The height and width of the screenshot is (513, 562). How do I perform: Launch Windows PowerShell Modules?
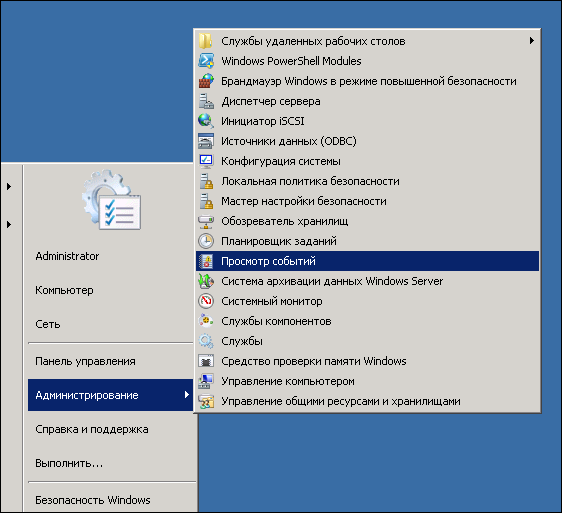pos(367,61)
